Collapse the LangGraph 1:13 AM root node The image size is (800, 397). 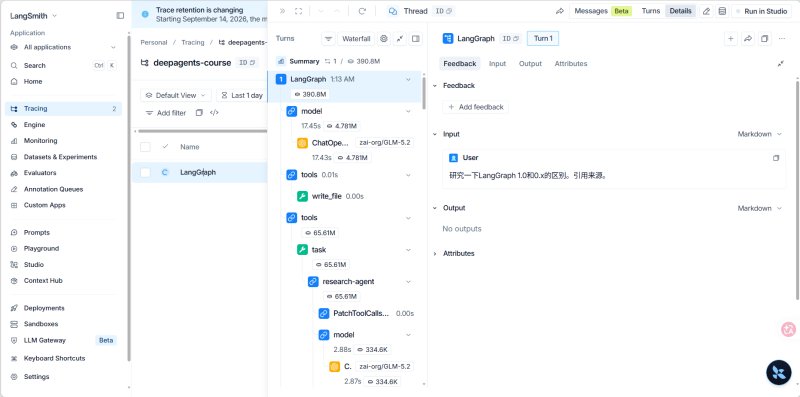408,80
